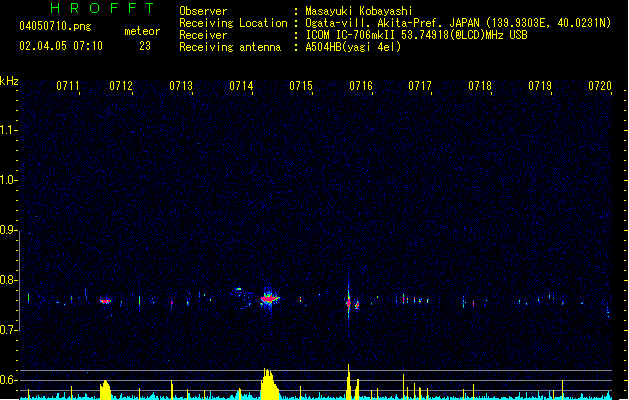The image size is (629, 400).
Task: Click the Receiving Location field label
Action: click(233, 23)
